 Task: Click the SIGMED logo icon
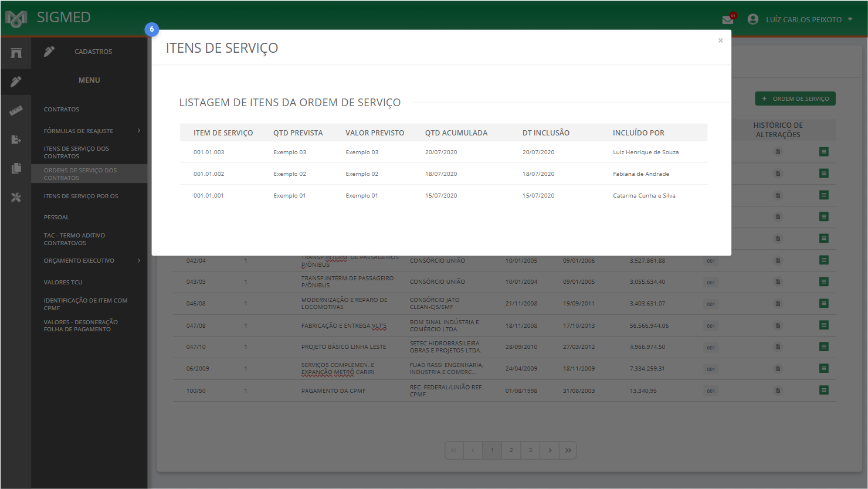click(x=16, y=19)
